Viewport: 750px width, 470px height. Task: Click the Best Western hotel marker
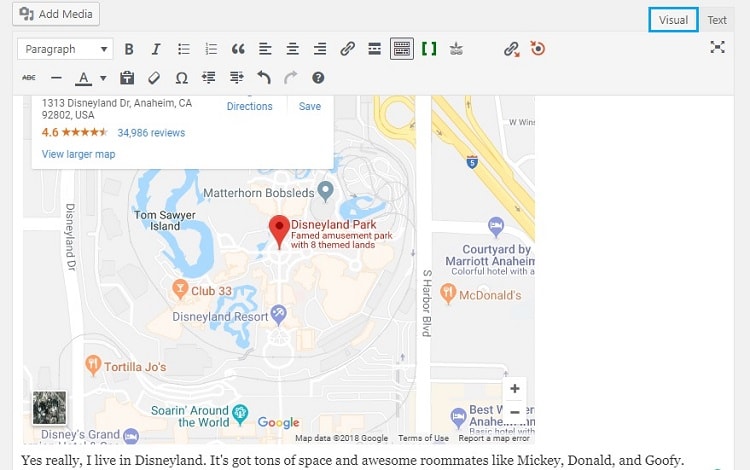(x=458, y=418)
